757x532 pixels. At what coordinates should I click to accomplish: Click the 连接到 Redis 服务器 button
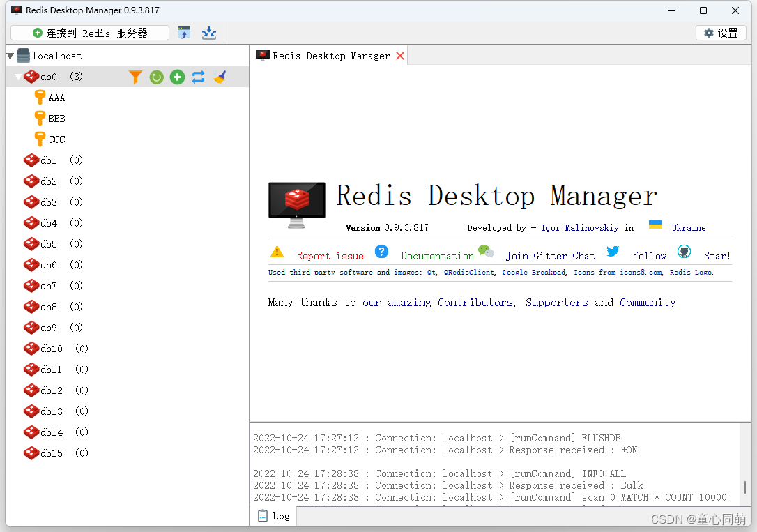(89, 32)
